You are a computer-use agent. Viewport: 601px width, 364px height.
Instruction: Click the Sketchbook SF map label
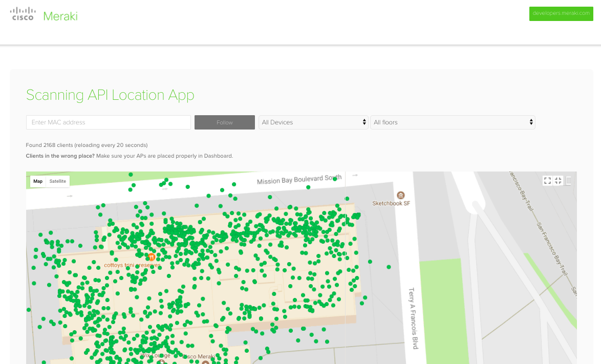tap(391, 203)
